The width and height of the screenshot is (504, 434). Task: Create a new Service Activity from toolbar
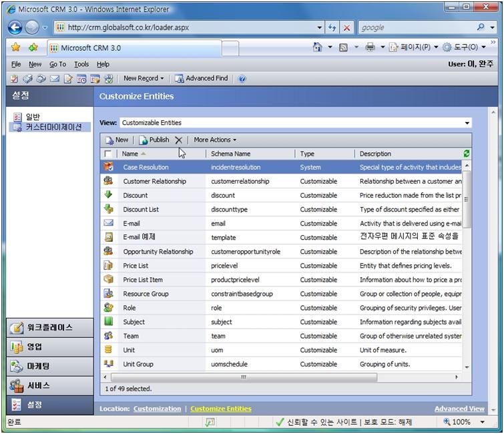(x=95, y=78)
